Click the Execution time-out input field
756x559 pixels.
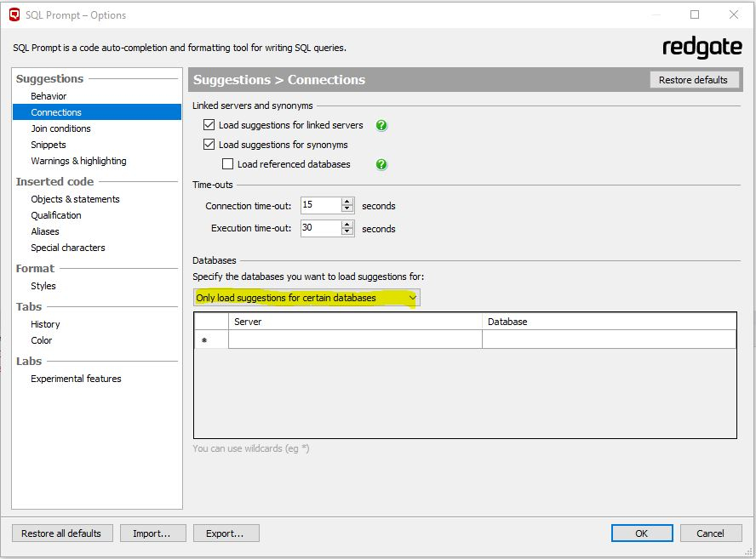click(x=321, y=228)
